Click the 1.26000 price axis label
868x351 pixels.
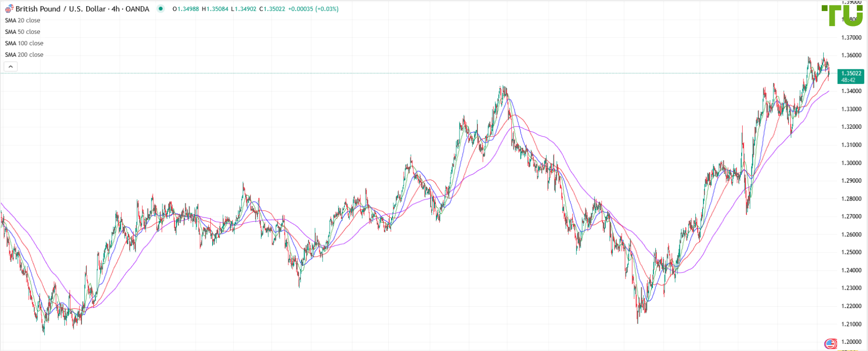tap(851, 234)
